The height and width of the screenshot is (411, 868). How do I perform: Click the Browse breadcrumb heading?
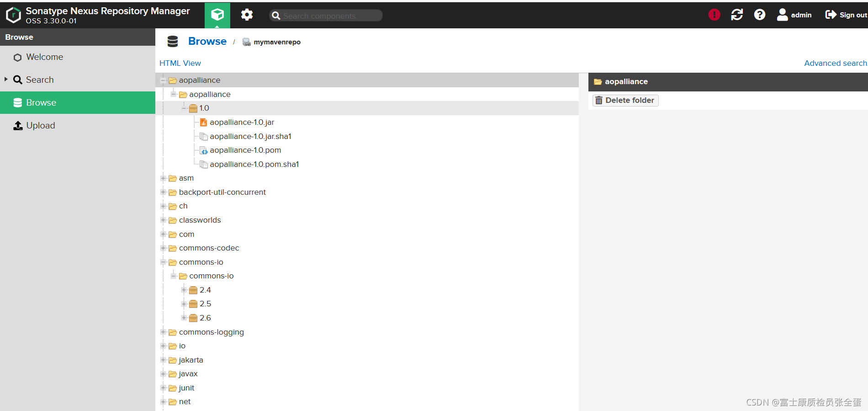207,41
